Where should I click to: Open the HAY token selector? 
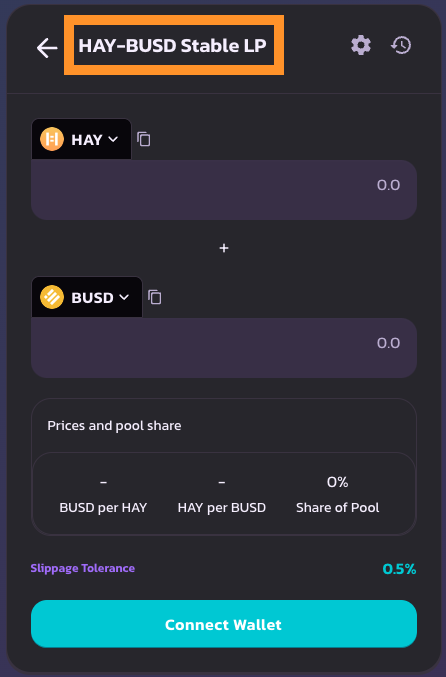pos(82,139)
